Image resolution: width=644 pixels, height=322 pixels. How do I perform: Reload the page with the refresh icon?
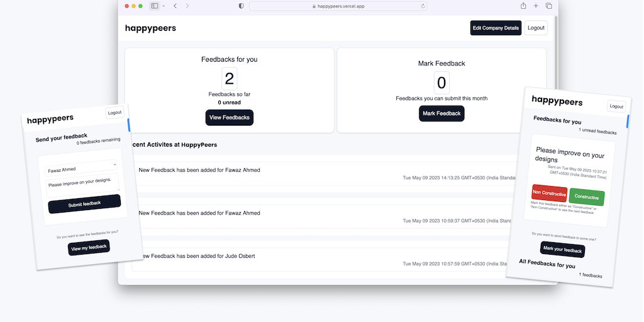(x=423, y=6)
